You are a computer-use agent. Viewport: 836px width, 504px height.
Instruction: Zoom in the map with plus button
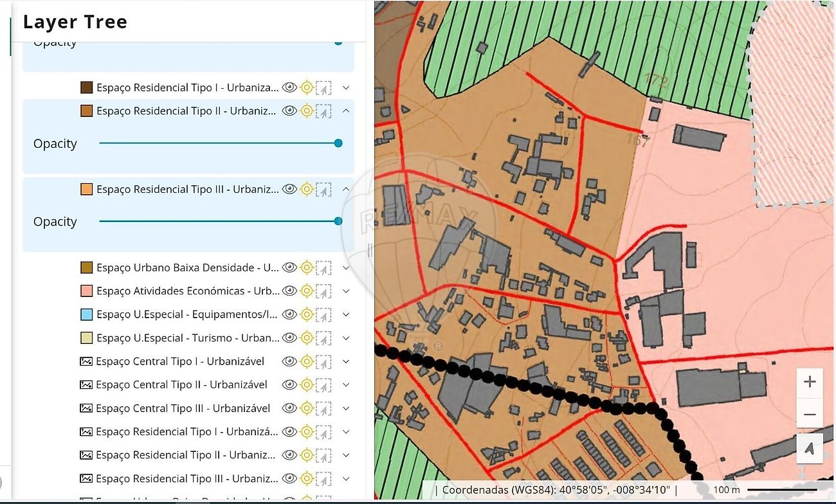[x=809, y=382]
